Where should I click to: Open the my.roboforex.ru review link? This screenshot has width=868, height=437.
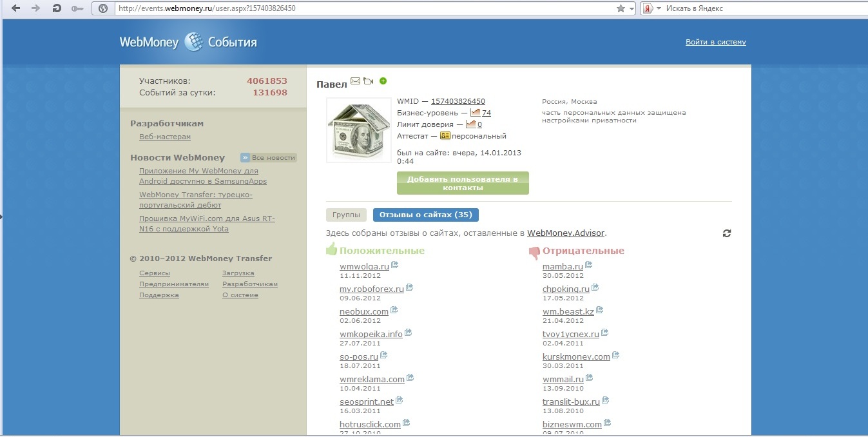click(372, 289)
